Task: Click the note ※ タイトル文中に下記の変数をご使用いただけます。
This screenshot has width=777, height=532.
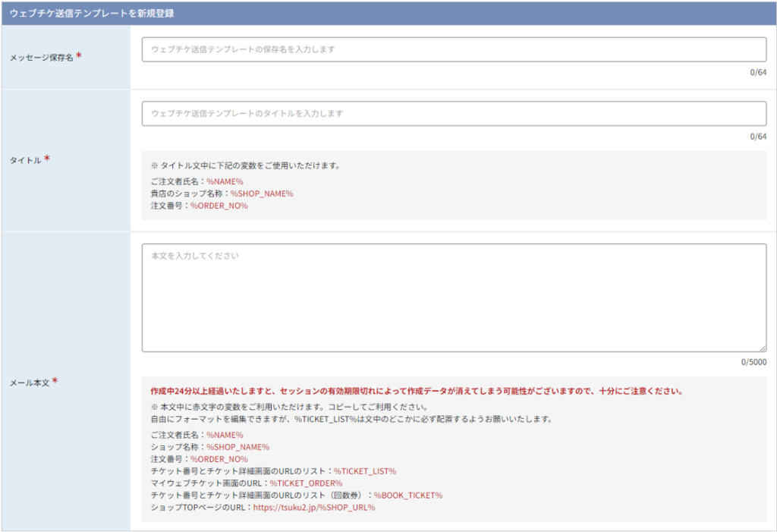Action: tap(246, 165)
